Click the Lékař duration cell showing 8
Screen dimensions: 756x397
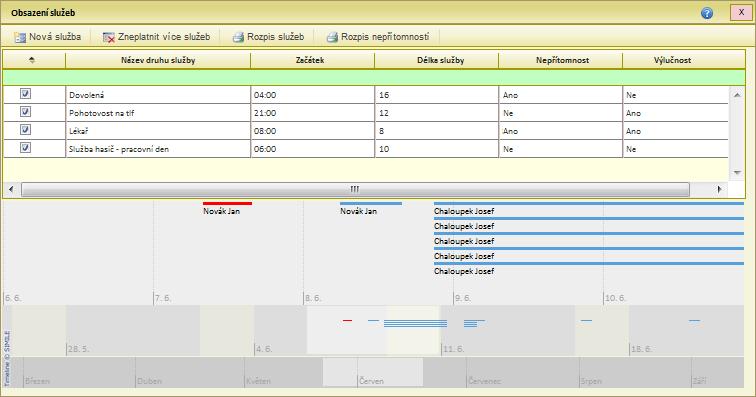437,131
